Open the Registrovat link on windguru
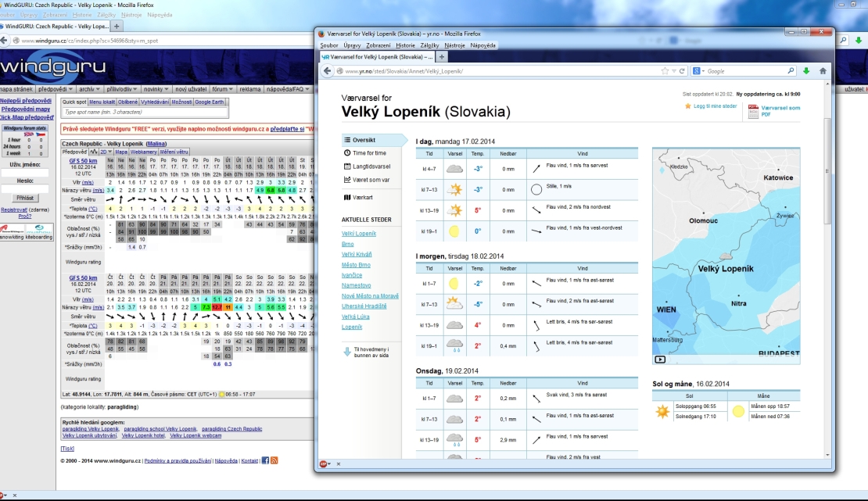 click(x=14, y=209)
